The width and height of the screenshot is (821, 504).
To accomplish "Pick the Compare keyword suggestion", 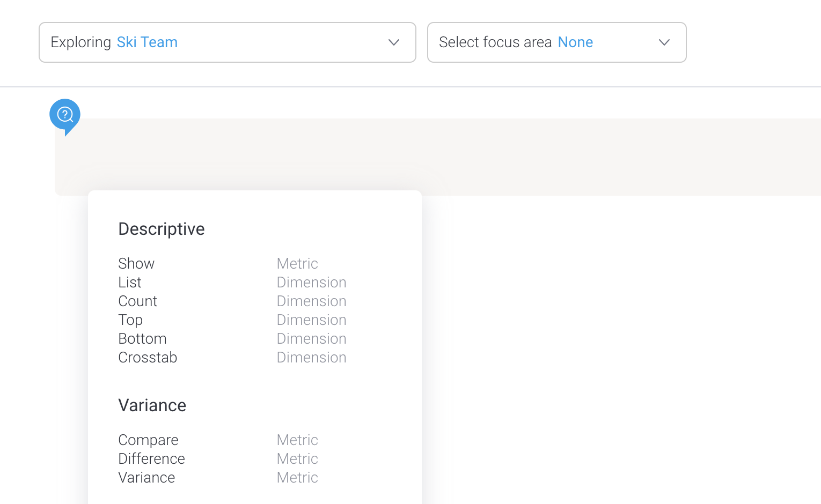I will 148,440.
